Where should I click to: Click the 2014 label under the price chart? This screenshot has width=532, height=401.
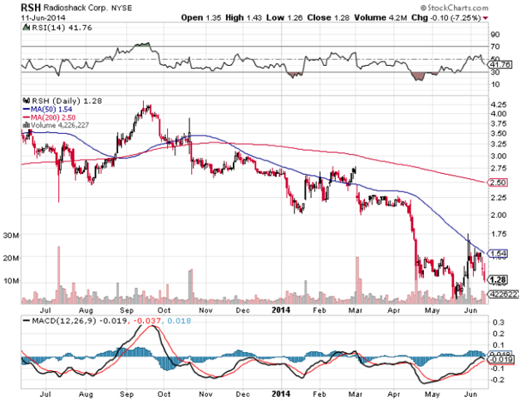281,310
